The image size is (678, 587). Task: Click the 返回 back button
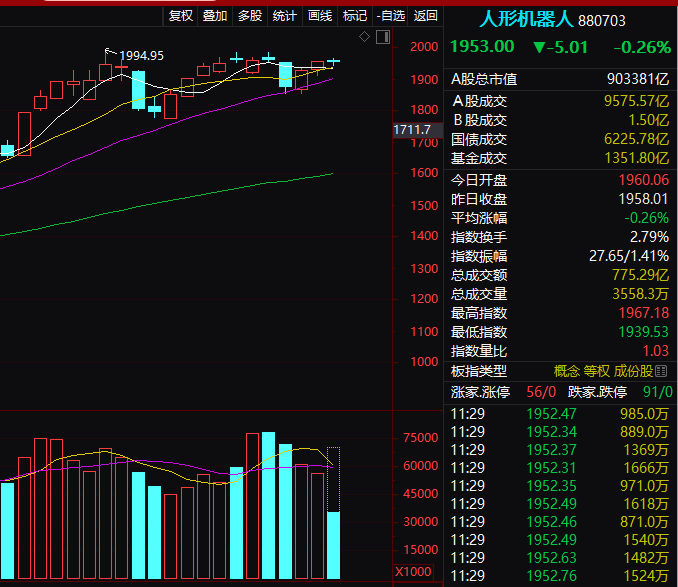coord(425,16)
